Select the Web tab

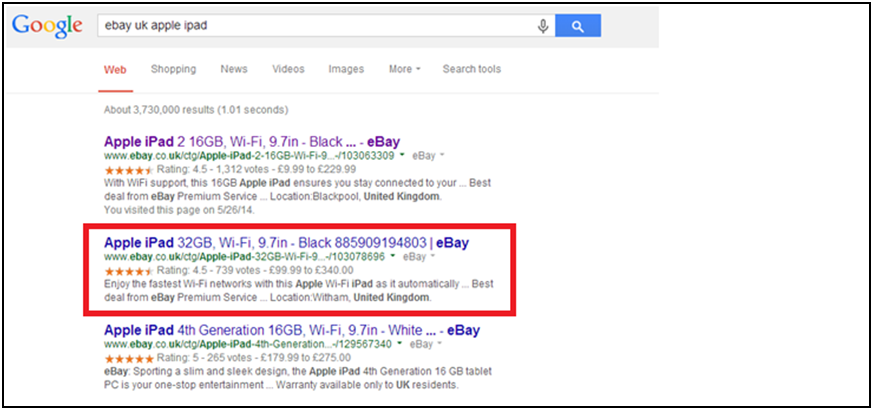(115, 69)
